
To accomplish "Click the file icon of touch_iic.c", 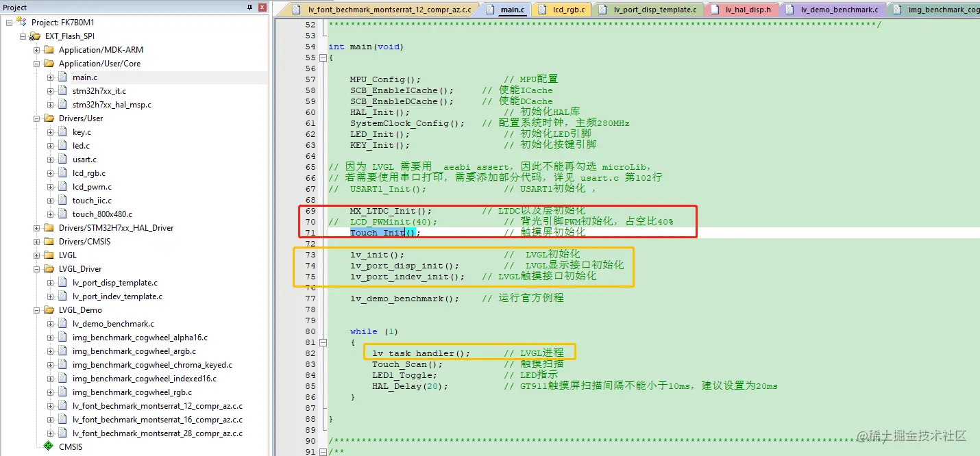I will [x=62, y=200].
